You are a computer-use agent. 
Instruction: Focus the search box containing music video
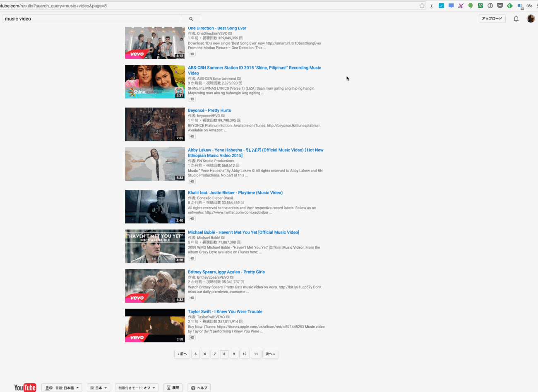pyautogui.click(x=91, y=19)
